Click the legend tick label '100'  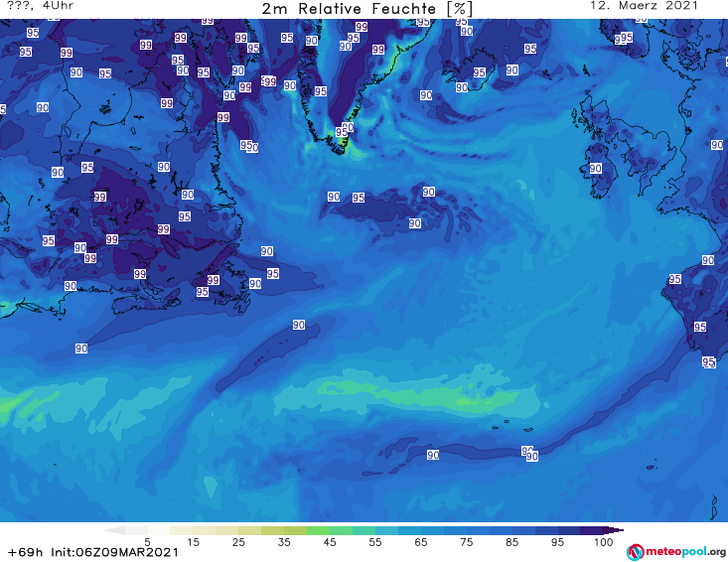(x=603, y=542)
